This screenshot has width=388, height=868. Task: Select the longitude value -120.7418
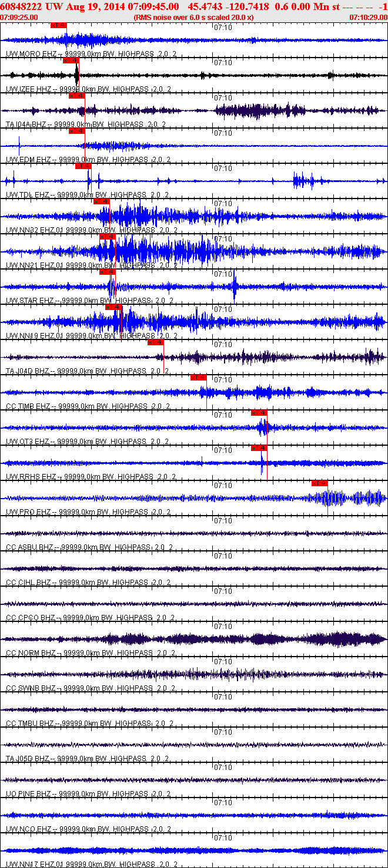249,6
